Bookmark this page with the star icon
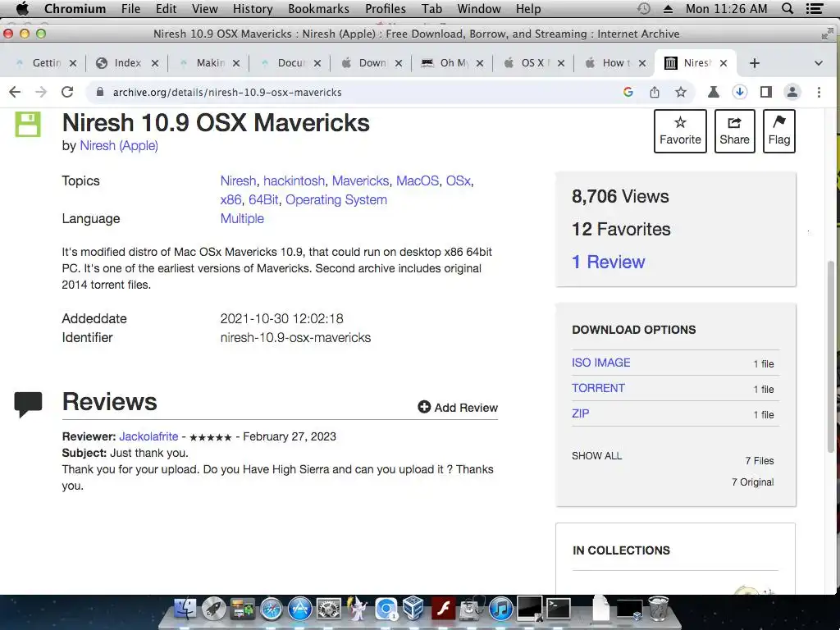 tap(680, 92)
